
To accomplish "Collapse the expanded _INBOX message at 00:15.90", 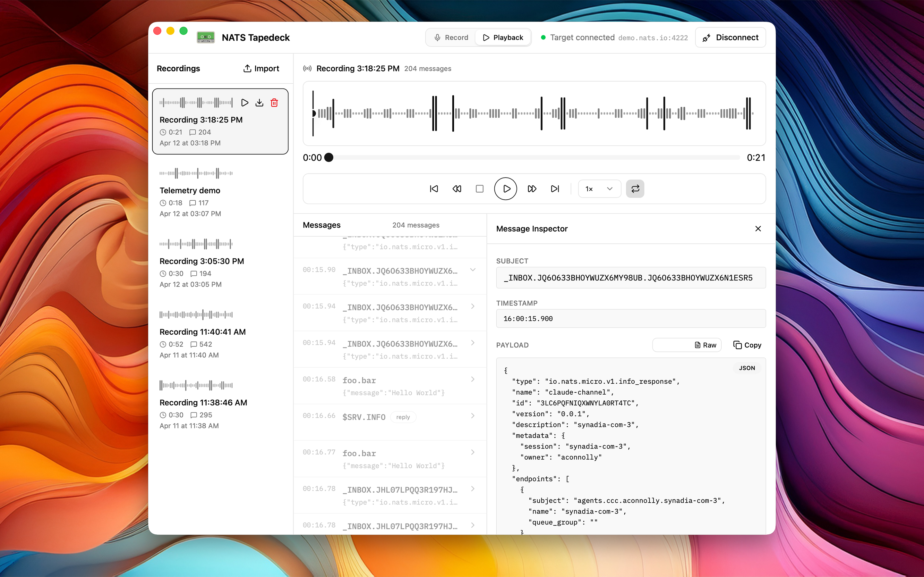I will pyautogui.click(x=473, y=269).
